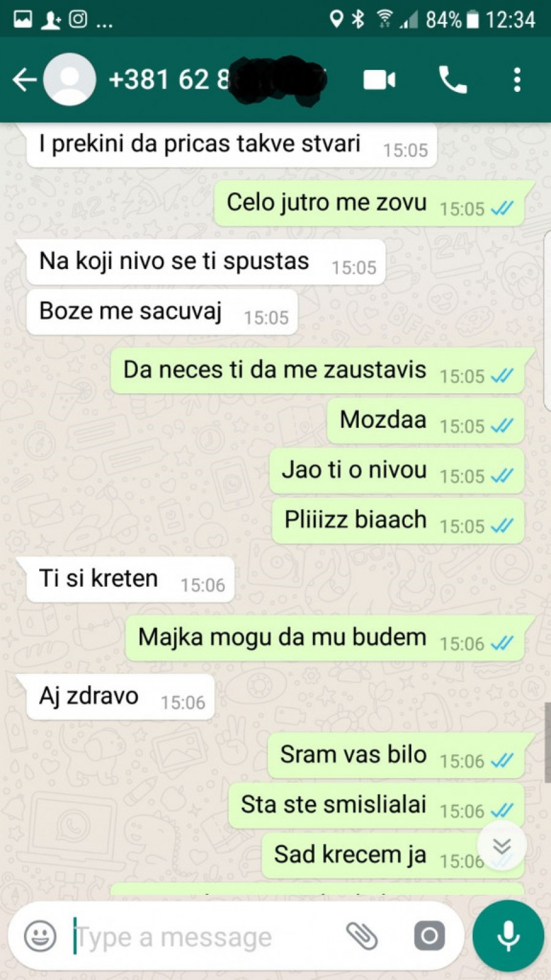The width and height of the screenshot is (551, 980).
Task: Start a video call
Action: pyautogui.click(x=380, y=80)
